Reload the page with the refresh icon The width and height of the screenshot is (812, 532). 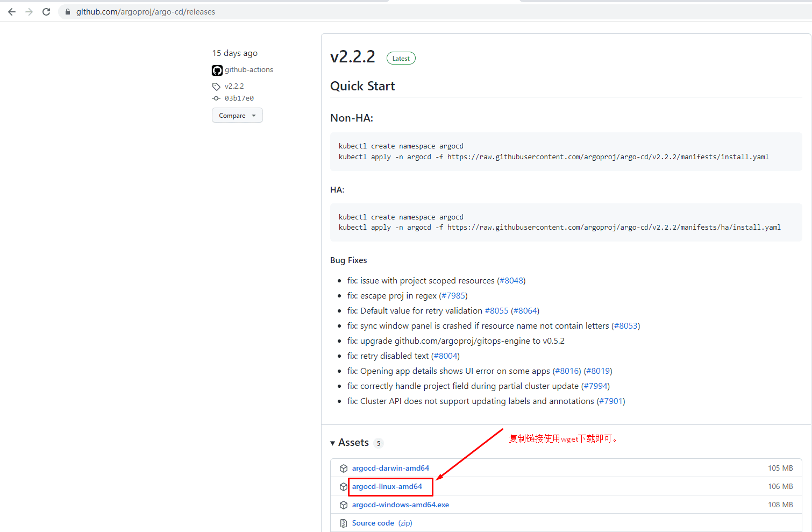[46, 12]
